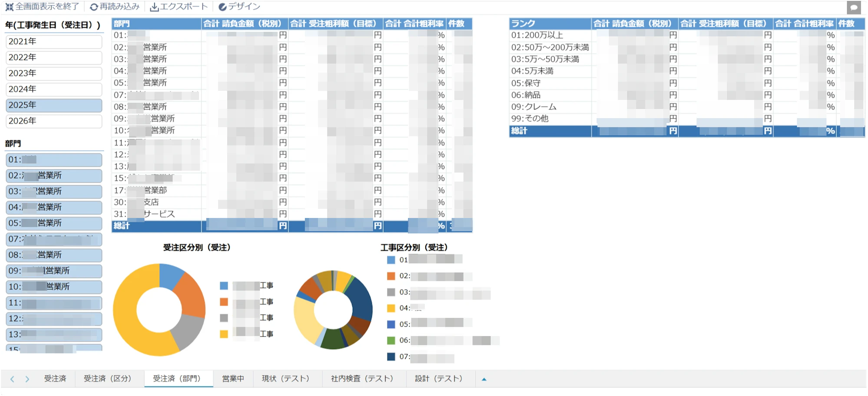
Task: Click the export (エクスポート) download icon
Action: pyautogui.click(x=154, y=7)
